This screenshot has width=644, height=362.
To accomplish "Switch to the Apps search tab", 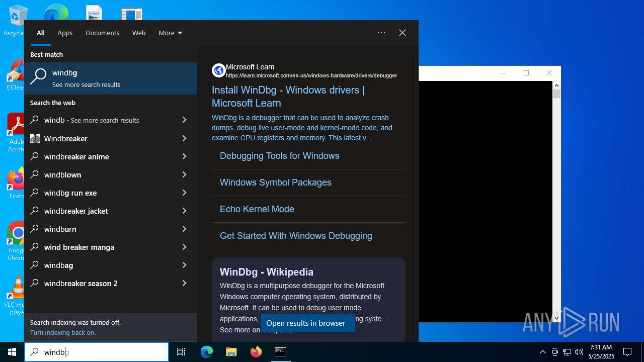I will 65,33.
